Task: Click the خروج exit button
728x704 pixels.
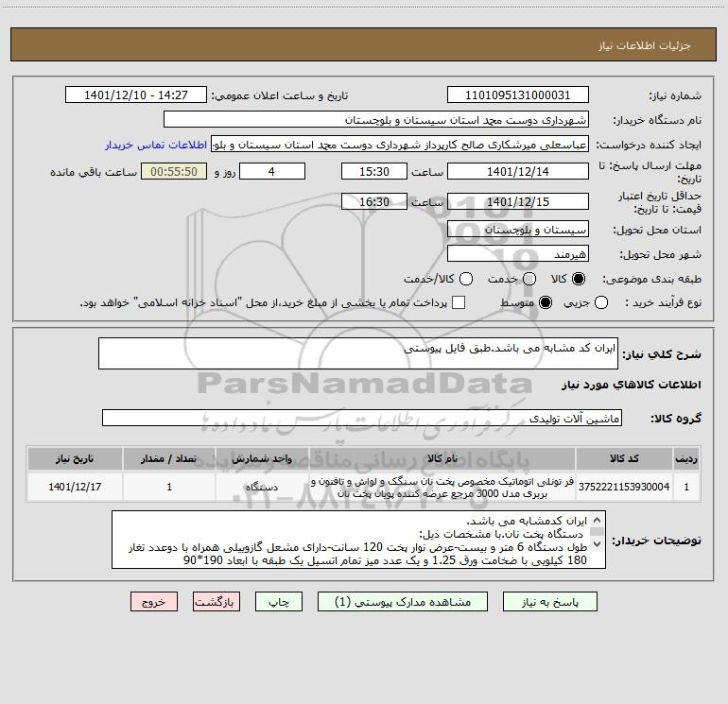Action: (x=154, y=602)
